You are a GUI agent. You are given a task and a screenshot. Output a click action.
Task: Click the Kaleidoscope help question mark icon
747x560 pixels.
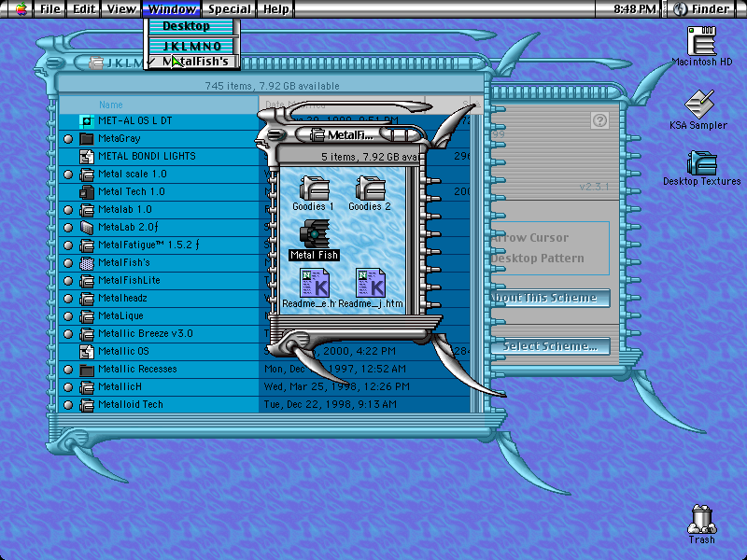[599, 120]
